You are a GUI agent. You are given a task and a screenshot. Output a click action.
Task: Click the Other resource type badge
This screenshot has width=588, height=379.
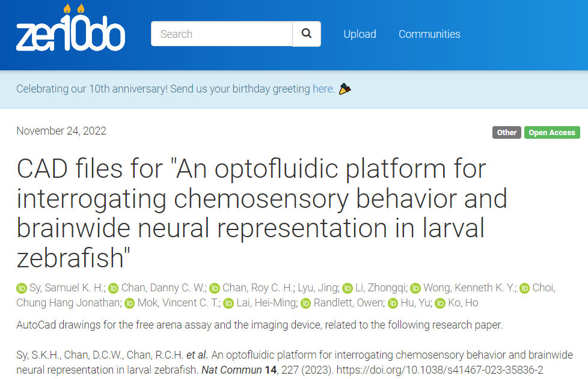click(506, 132)
